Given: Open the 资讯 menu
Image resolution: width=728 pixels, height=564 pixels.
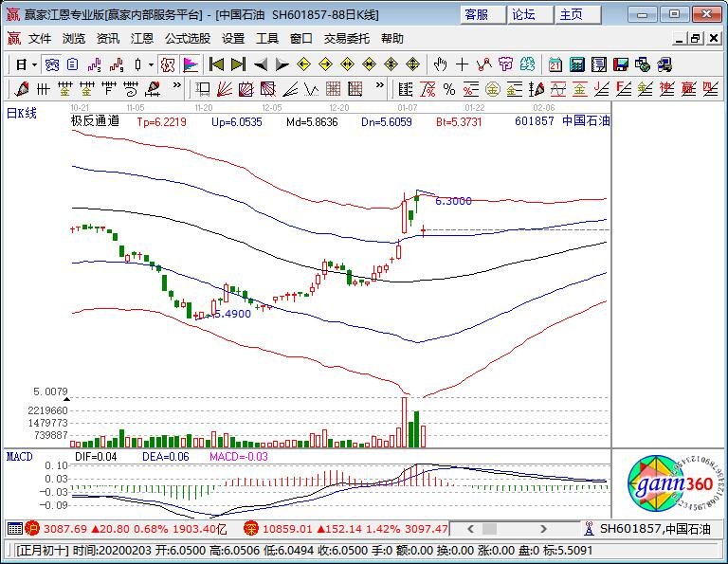Looking at the screenshot, I should (108, 39).
